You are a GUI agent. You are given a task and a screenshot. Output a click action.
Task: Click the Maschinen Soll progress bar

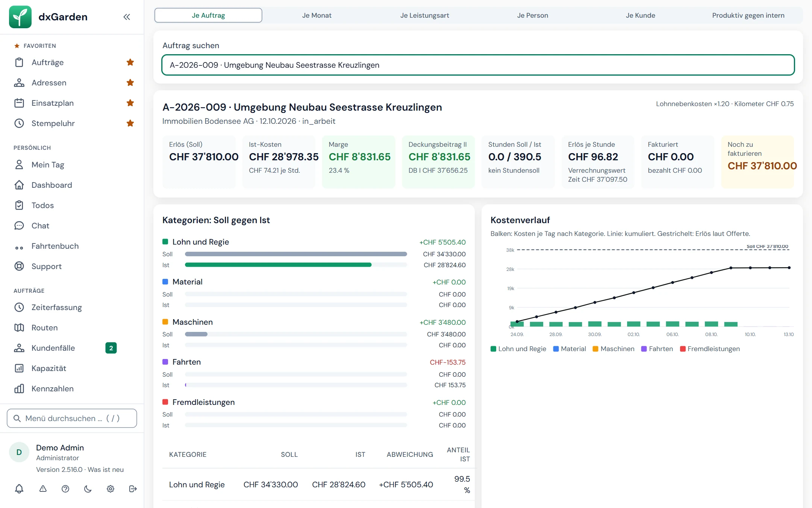click(x=296, y=334)
